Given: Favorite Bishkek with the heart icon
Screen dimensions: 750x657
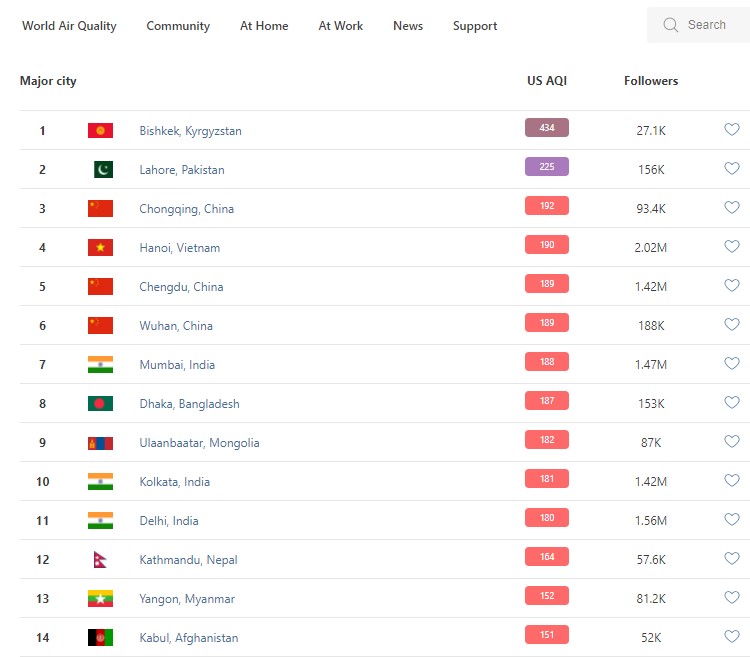Looking at the screenshot, I should click(x=732, y=130).
